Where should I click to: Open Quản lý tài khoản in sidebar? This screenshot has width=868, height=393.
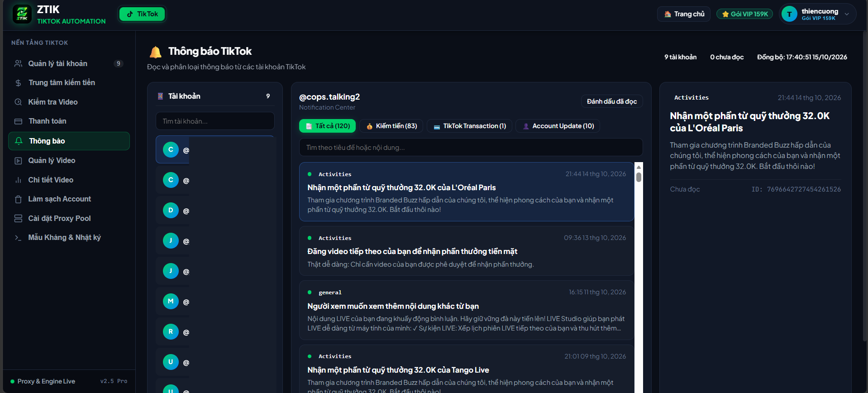pos(69,63)
